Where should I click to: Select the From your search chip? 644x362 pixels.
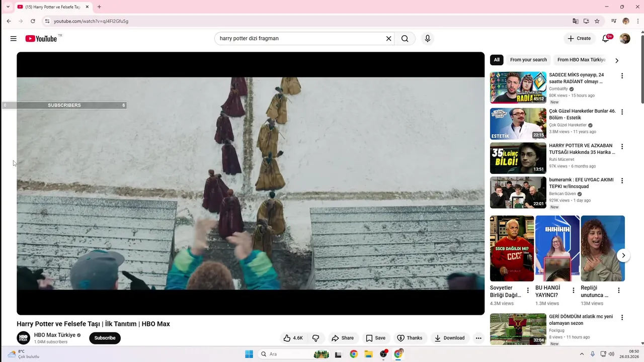point(528,60)
